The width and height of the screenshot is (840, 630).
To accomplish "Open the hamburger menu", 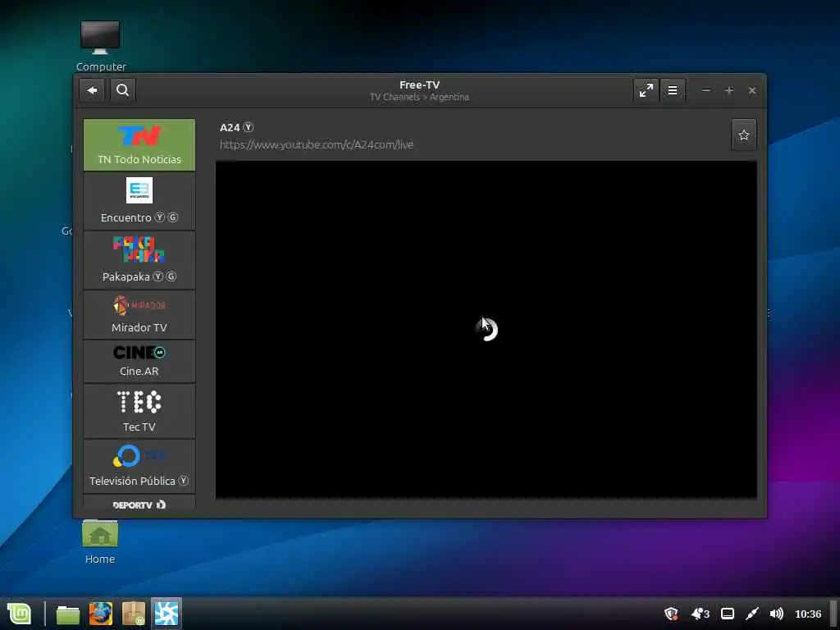I will click(x=673, y=90).
